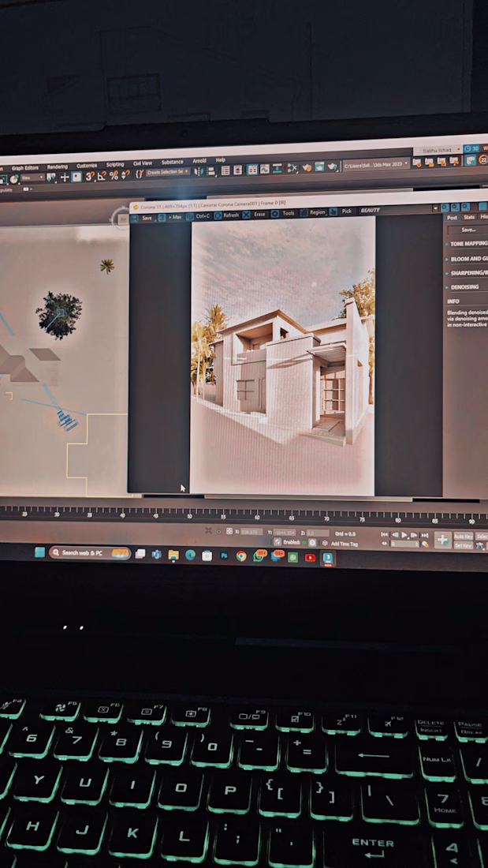488x868 pixels.
Task: Click the > Max button in Corona VFB
Action: tap(170, 217)
